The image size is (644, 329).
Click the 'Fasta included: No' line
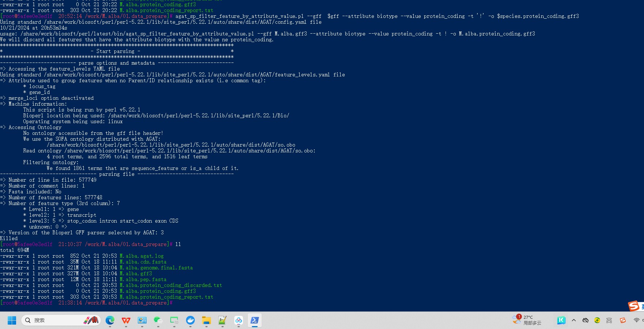pos(31,192)
